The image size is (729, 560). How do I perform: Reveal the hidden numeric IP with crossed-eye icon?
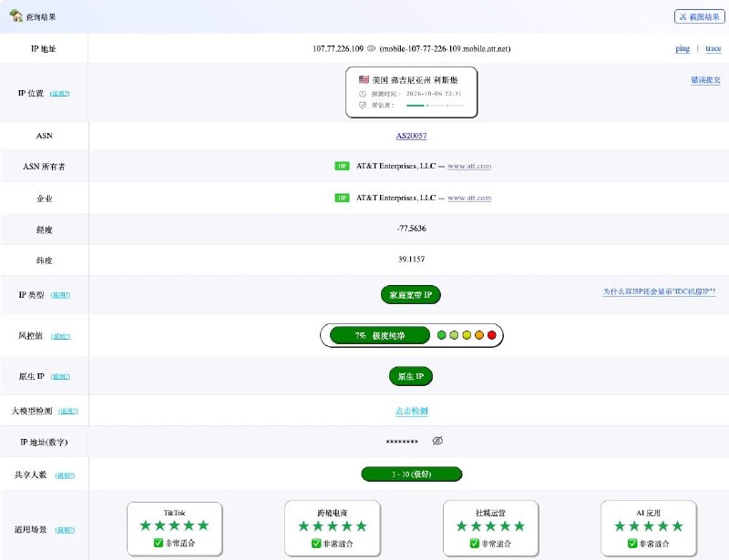(x=437, y=441)
